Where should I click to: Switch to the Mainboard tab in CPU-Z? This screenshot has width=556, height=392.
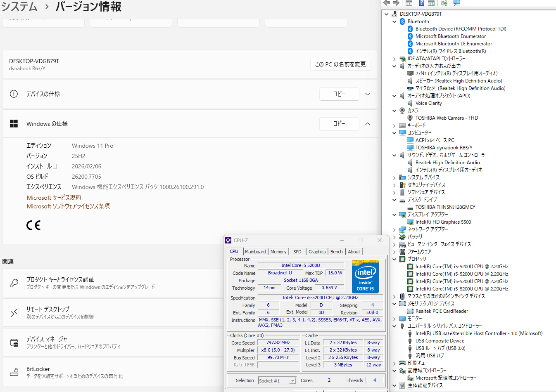tap(255, 252)
